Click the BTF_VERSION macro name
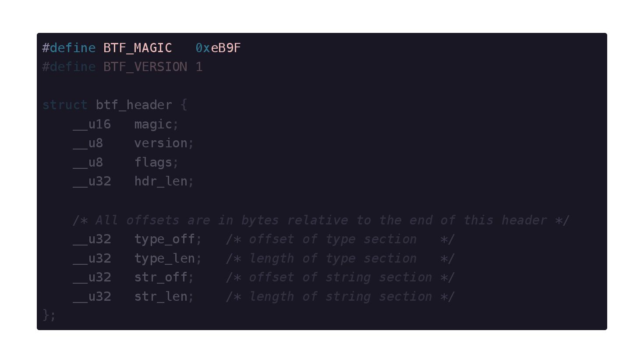This screenshot has width=644, height=363. [145, 67]
